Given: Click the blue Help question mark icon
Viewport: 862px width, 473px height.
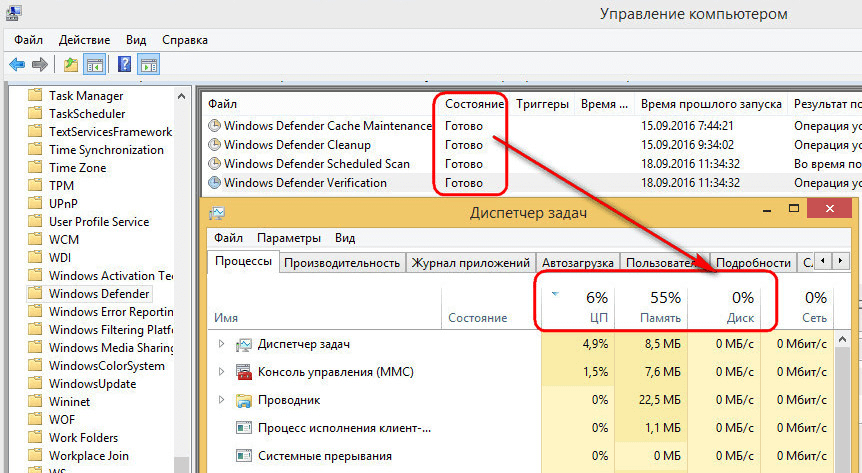Looking at the screenshot, I should coord(125,65).
